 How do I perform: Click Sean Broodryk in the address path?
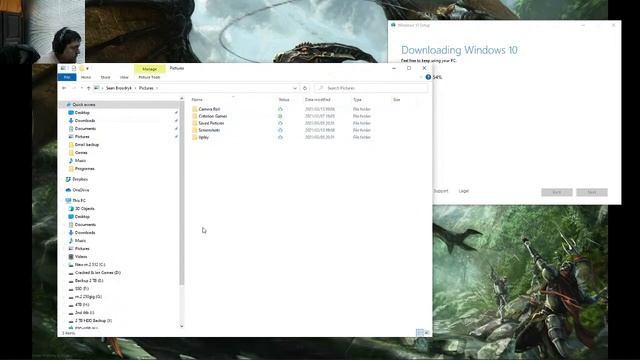point(119,88)
